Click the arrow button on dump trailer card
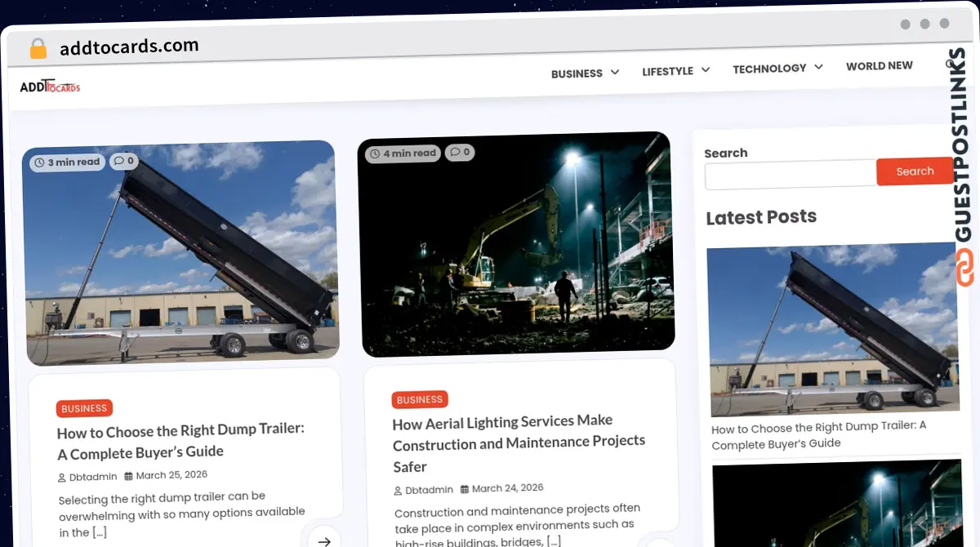The image size is (980, 547). pos(324,540)
